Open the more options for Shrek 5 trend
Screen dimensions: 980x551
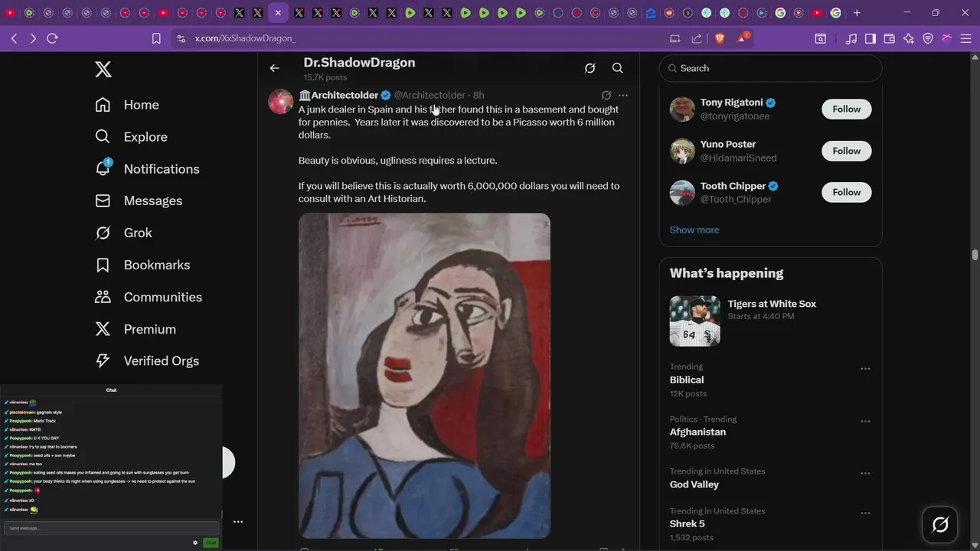pyautogui.click(x=865, y=514)
